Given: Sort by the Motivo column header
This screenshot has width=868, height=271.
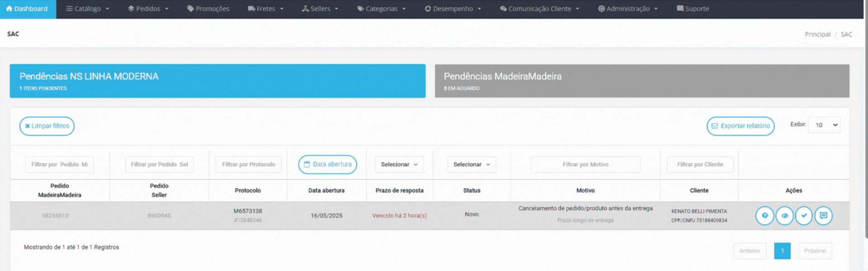Looking at the screenshot, I should (585, 191).
